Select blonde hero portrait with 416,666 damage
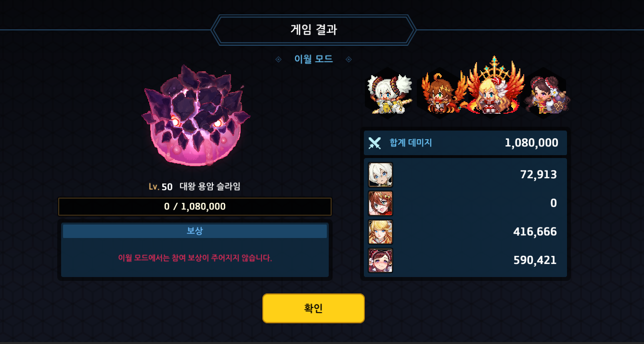Screen dimensions: 644x344 [380, 232]
